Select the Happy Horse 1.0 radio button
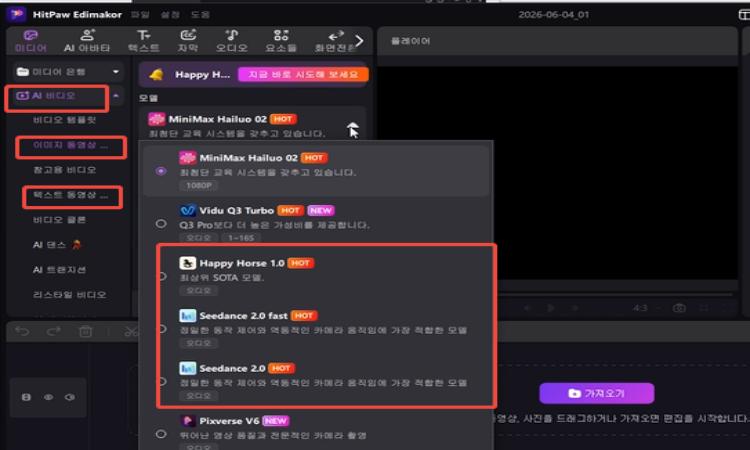Viewport: 750px width, 450px height. (x=163, y=276)
